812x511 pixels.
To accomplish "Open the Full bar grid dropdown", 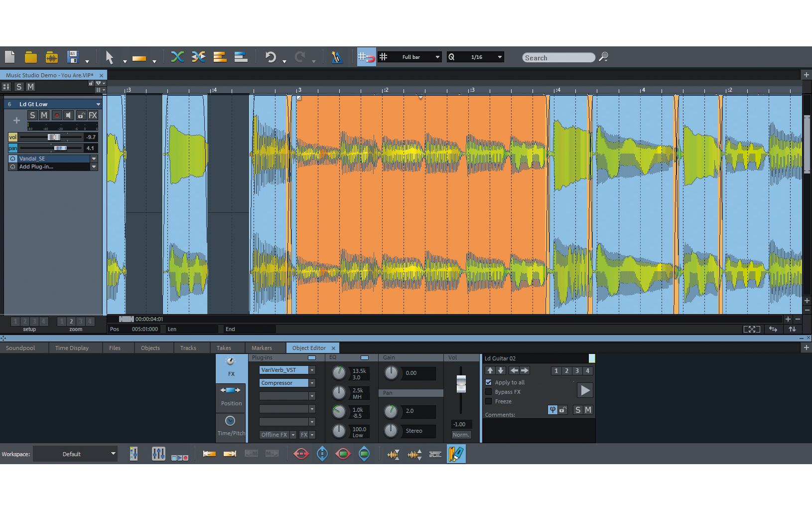I will tap(437, 57).
